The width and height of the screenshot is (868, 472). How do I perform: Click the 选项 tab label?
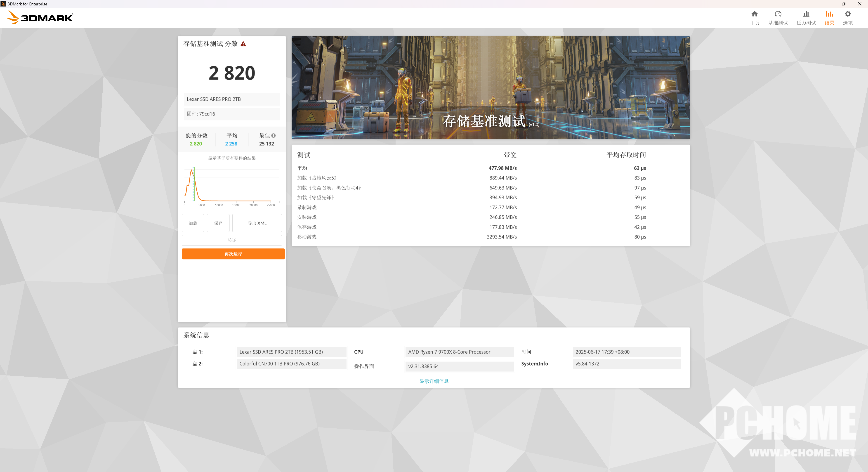[x=847, y=23]
